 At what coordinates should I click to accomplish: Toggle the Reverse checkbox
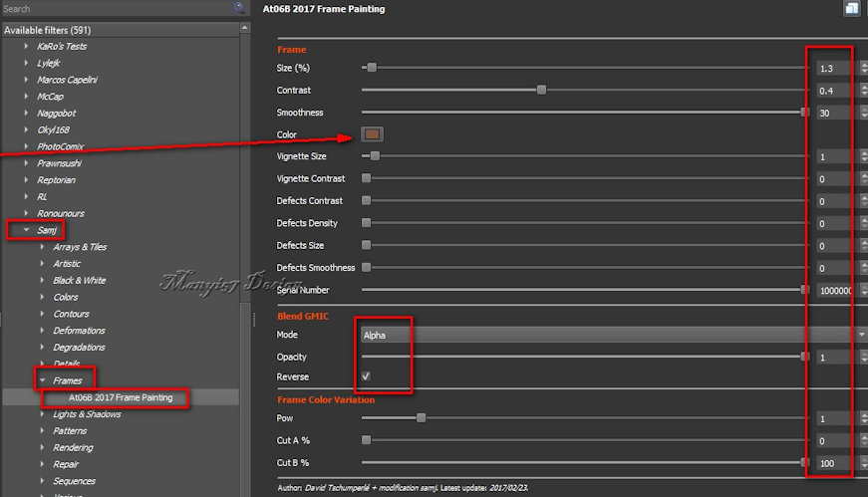[366, 376]
